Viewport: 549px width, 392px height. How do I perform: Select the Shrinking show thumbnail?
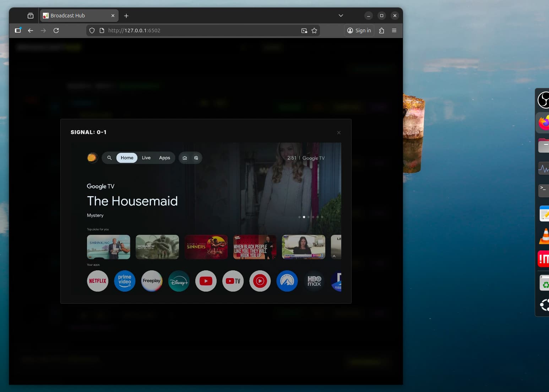(109, 247)
